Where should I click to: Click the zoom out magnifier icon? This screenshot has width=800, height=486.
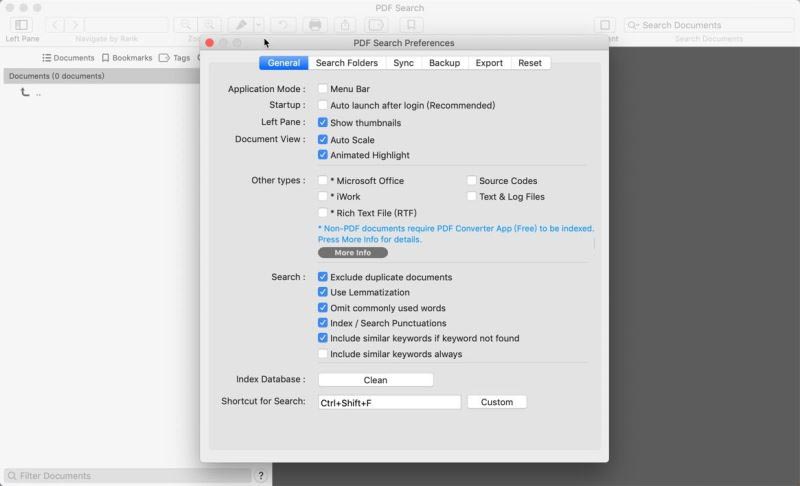pos(186,25)
